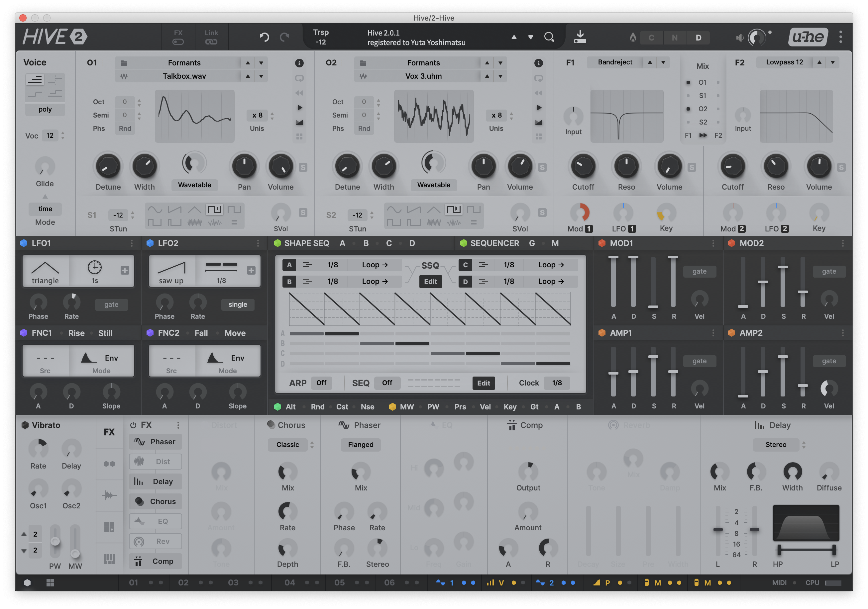Click the O1 Wavetable mode button
The image size is (868, 609).
coord(195,185)
